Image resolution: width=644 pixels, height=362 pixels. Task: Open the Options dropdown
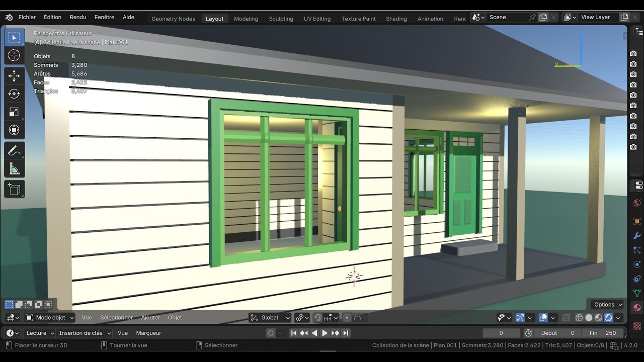point(608,305)
